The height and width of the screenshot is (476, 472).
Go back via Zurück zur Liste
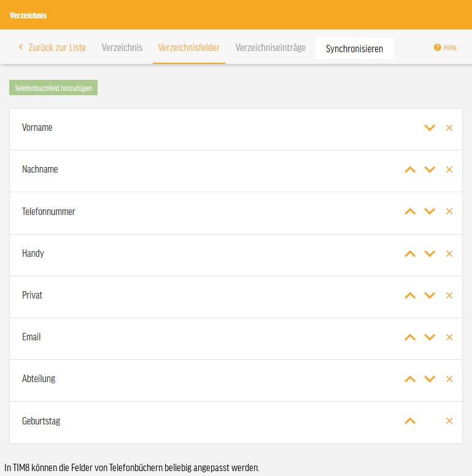[x=52, y=48]
